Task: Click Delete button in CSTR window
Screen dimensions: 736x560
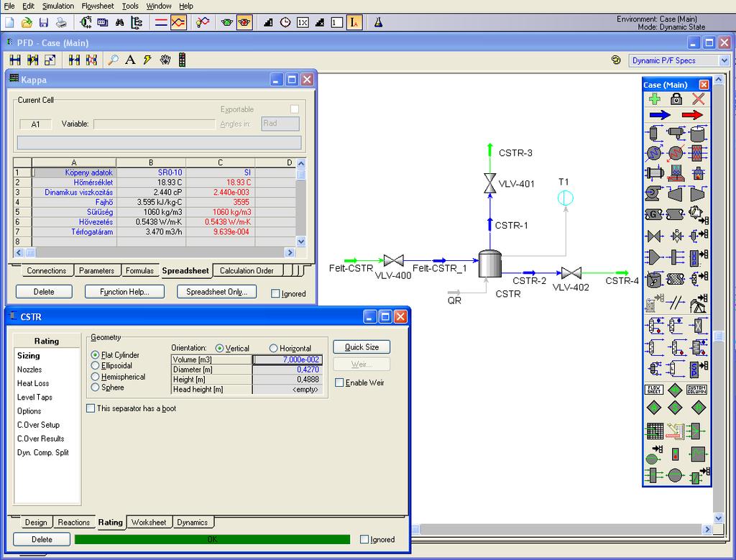Action: pyautogui.click(x=42, y=539)
